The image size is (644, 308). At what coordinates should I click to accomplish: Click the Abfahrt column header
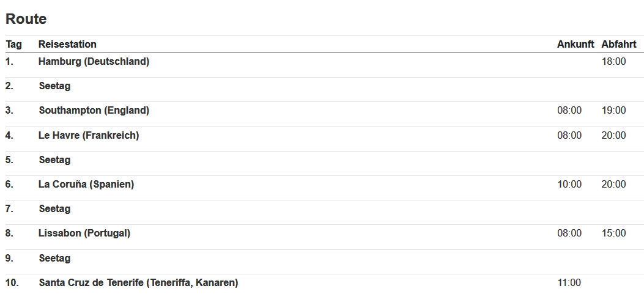point(618,44)
